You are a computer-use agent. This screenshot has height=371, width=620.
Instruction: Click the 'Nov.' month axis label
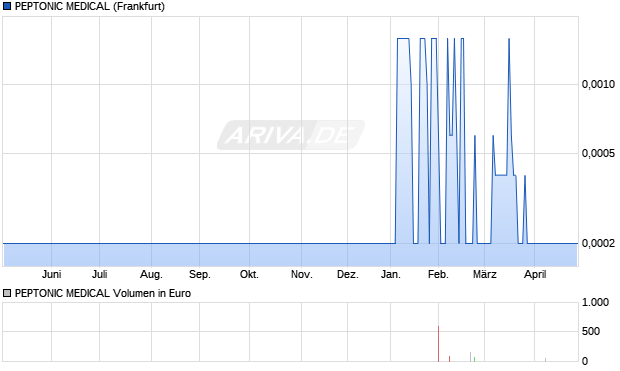click(x=302, y=274)
